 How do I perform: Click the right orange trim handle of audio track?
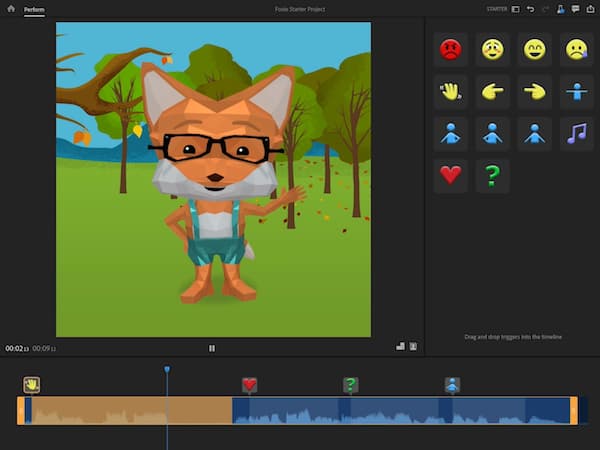[574, 411]
